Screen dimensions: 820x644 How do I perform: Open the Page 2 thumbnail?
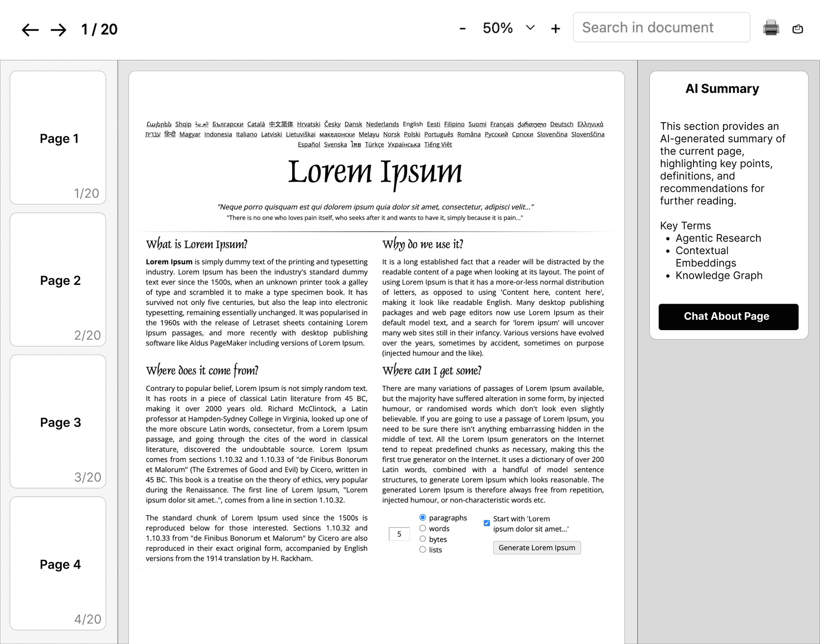pyautogui.click(x=58, y=279)
